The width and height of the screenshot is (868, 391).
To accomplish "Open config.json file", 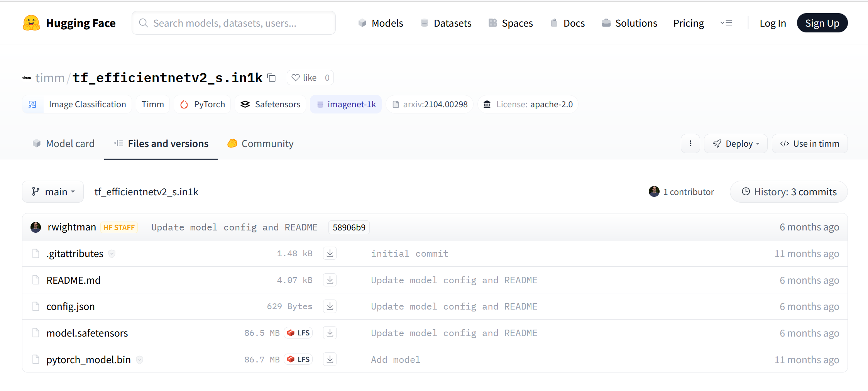I will (x=71, y=306).
